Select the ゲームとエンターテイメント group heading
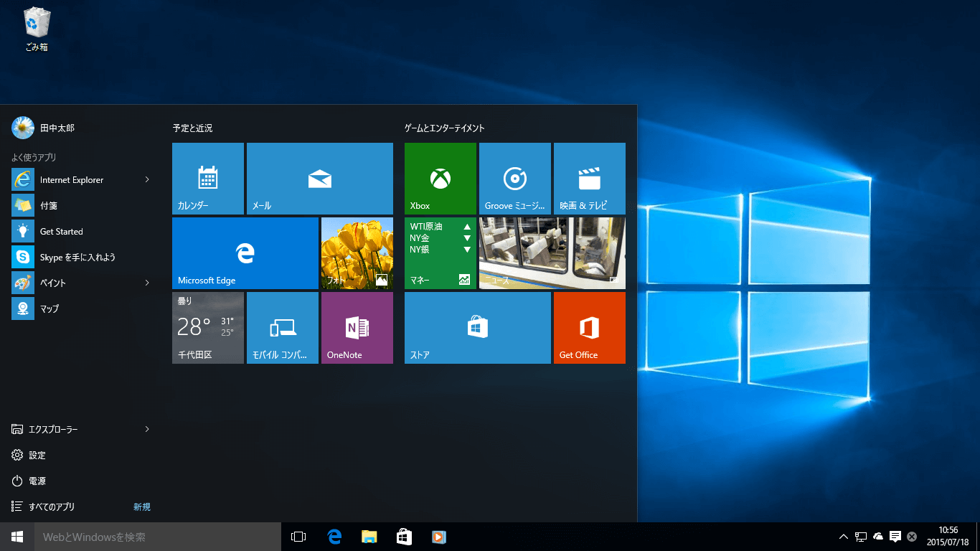The width and height of the screenshot is (980, 551). (x=445, y=128)
